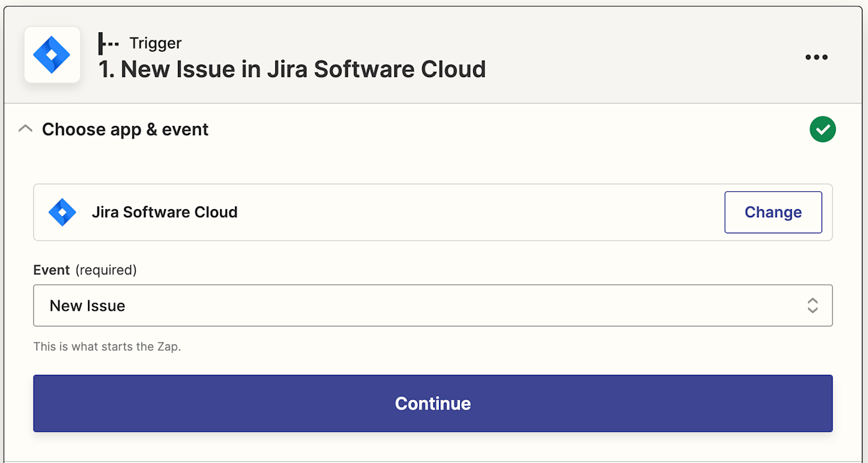Click the Trigger label text
The height and width of the screenshot is (463, 868).
pos(155,43)
